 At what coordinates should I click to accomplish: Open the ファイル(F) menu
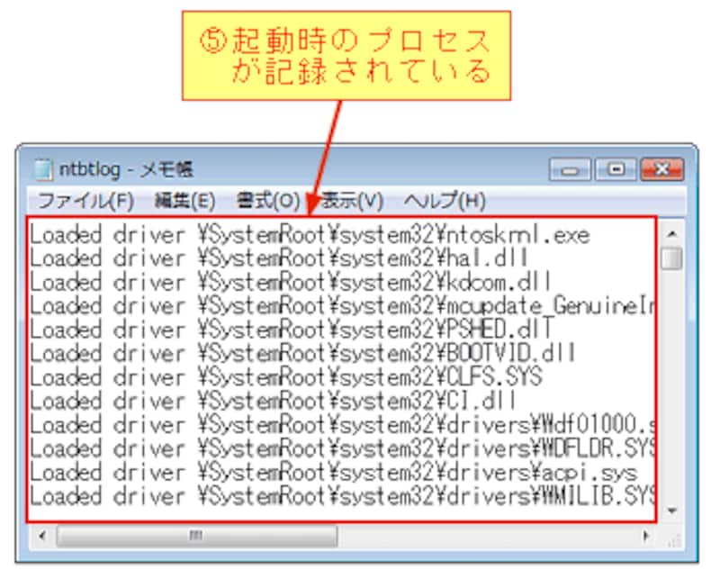[x=85, y=201]
